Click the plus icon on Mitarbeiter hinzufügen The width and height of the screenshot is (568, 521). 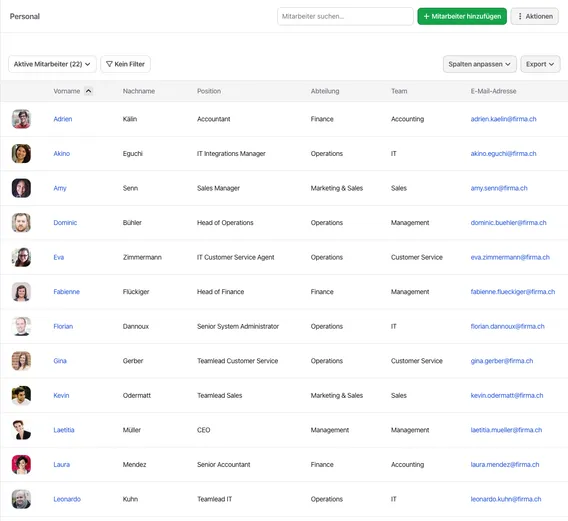426,16
